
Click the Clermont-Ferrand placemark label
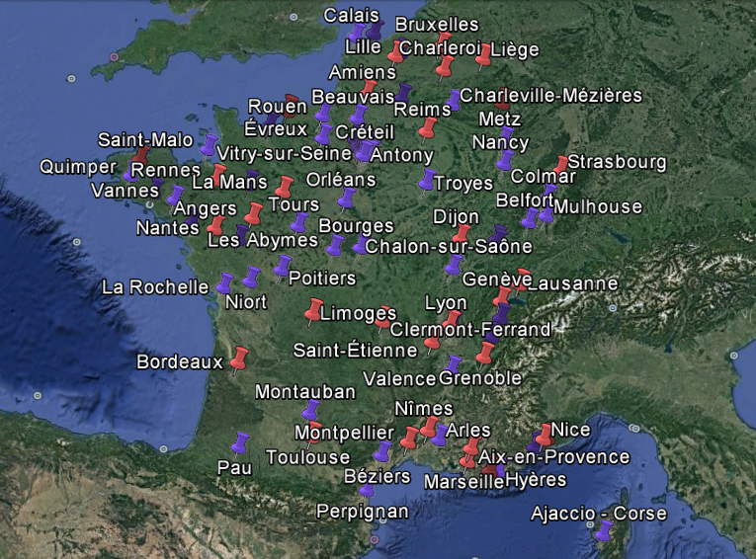click(x=470, y=329)
